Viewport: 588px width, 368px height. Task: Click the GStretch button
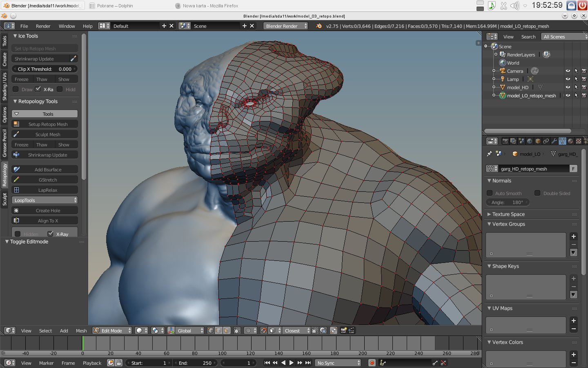(45, 180)
